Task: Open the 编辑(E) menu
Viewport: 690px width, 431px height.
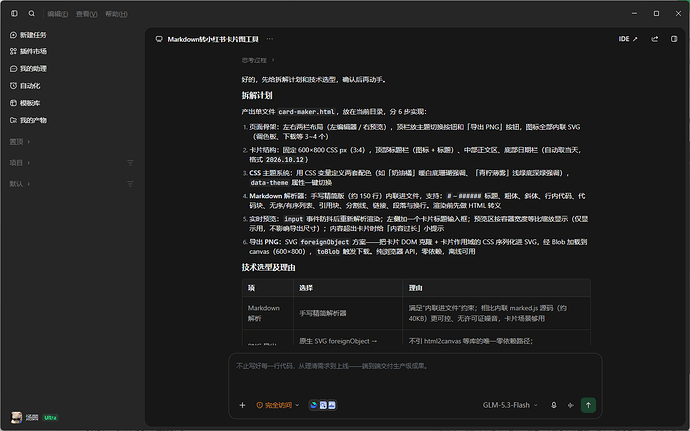Action: tap(58, 14)
